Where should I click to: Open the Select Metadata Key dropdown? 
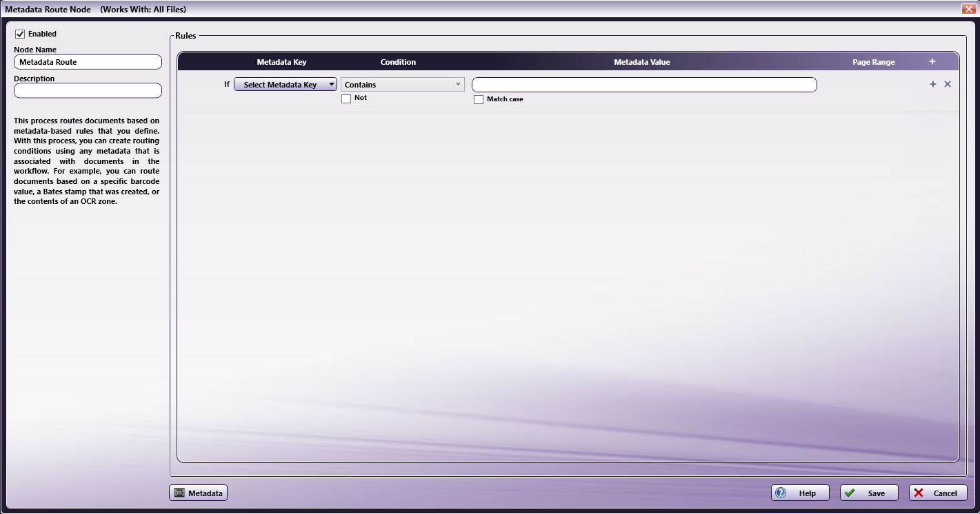(286, 84)
